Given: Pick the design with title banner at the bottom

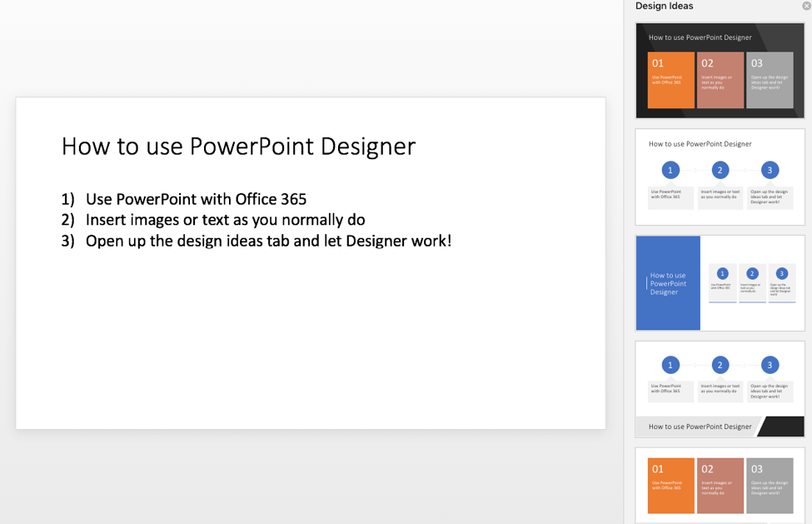Looking at the screenshot, I should tap(720, 389).
